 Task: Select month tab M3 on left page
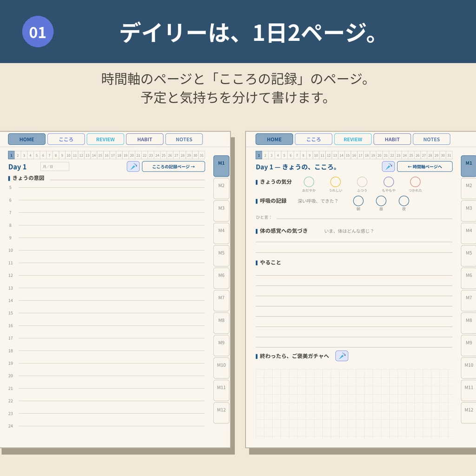[221, 211]
